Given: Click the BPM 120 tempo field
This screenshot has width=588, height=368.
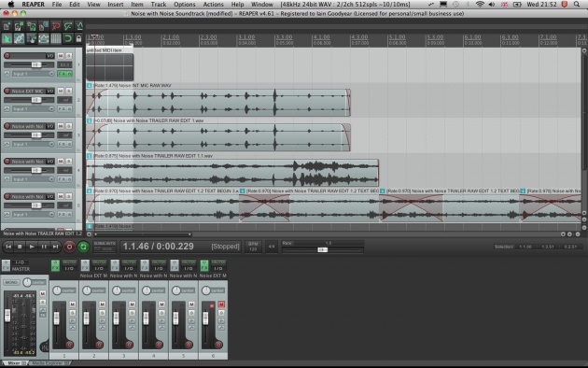Looking at the screenshot, I should point(253,247).
